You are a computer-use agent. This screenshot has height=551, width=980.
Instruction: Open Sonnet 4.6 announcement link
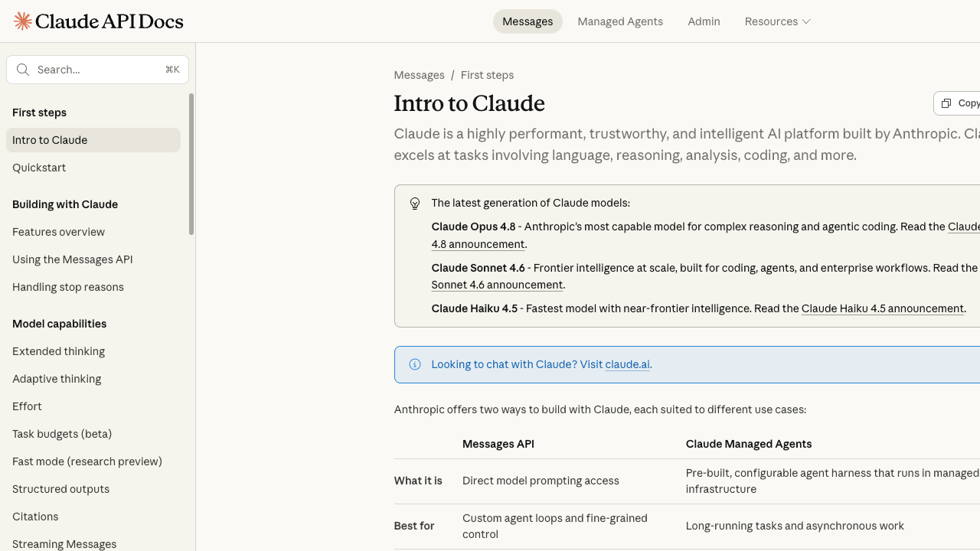[497, 285]
